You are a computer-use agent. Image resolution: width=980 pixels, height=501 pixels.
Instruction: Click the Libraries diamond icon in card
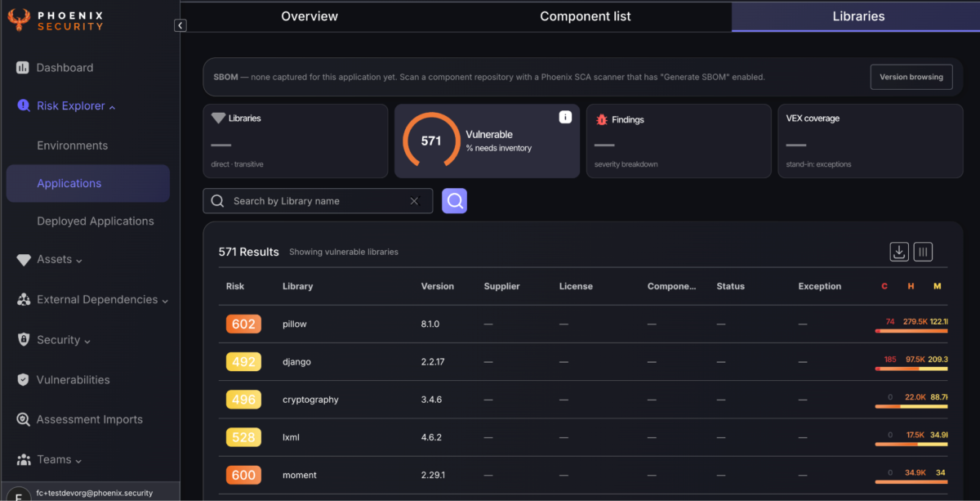tap(218, 119)
